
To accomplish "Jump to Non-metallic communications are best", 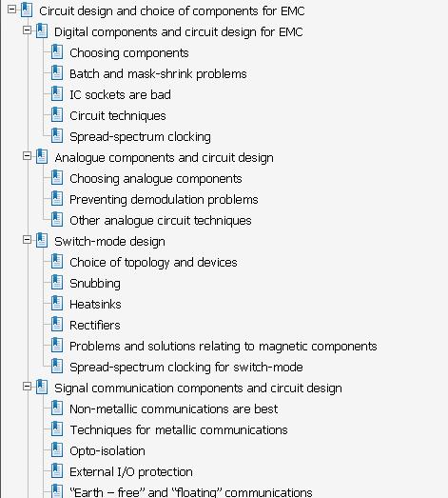I will click(173, 409).
